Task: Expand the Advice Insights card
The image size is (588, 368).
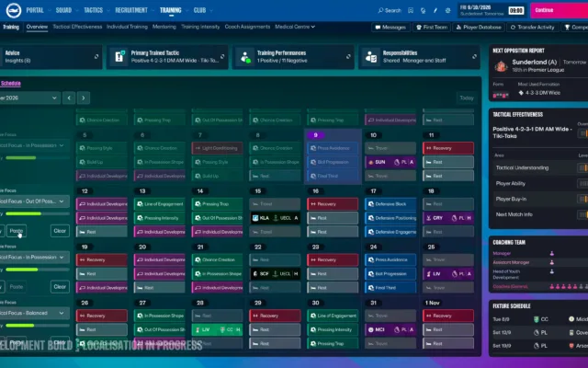Action: (96, 57)
